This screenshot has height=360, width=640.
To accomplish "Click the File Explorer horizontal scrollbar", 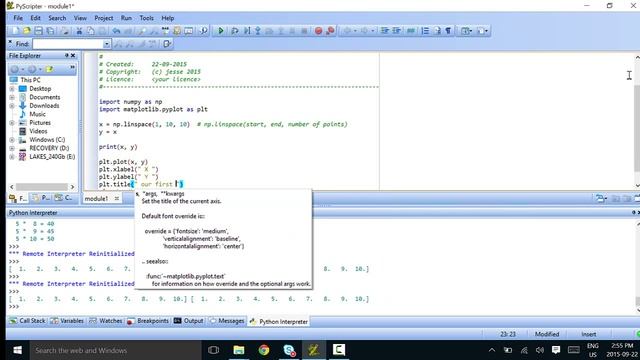I will coord(42,187).
